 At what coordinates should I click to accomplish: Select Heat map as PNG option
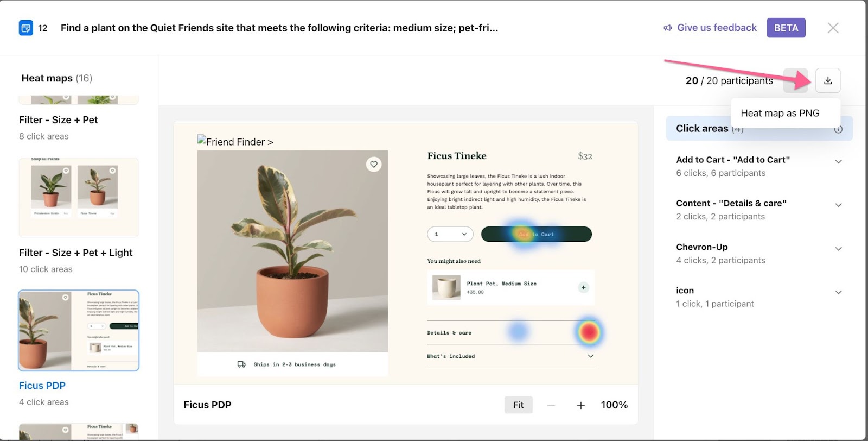[780, 113]
